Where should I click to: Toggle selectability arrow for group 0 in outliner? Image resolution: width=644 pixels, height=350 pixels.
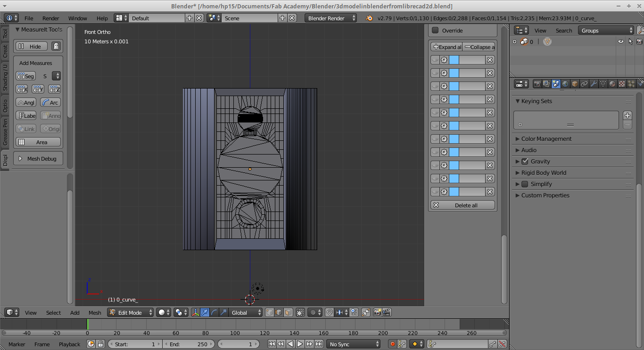[x=630, y=41]
